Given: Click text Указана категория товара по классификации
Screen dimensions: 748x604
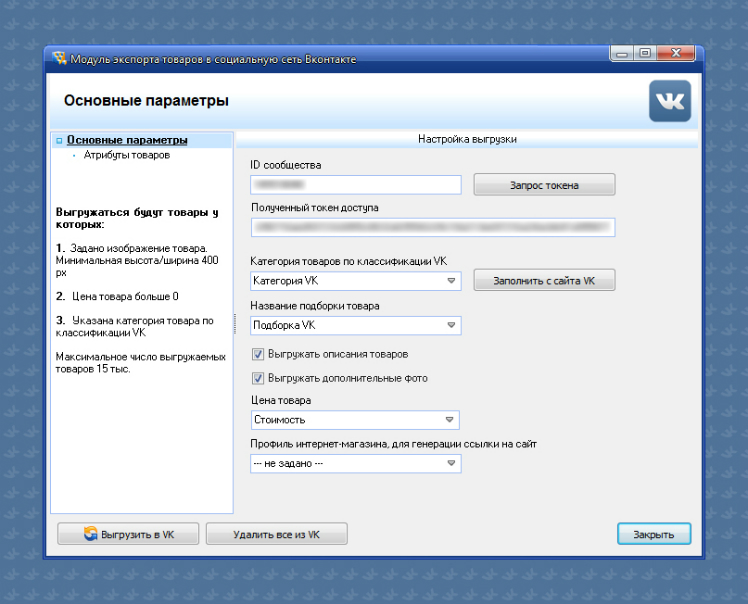Looking at the screenshot, I should pyautogui.click(x=135, y=326).
